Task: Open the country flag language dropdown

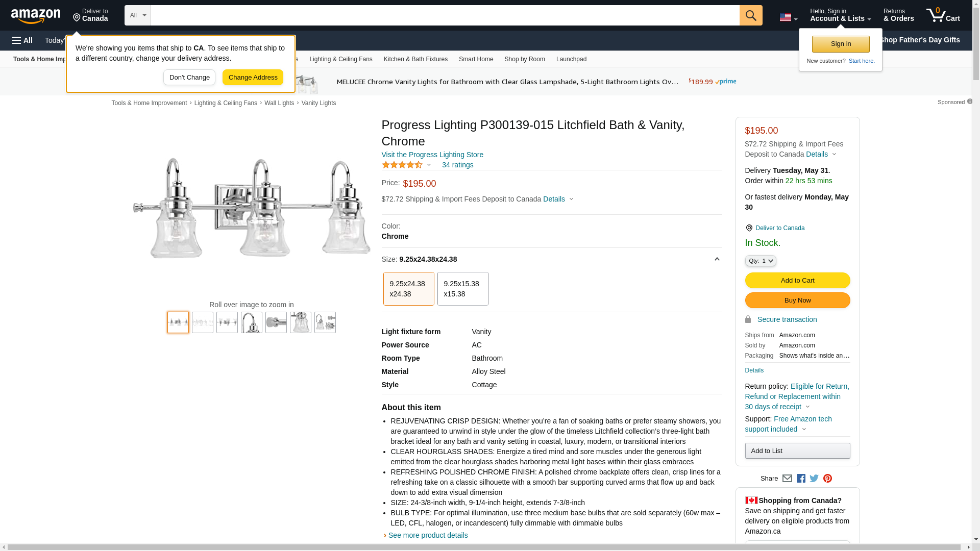Action: 788,17
